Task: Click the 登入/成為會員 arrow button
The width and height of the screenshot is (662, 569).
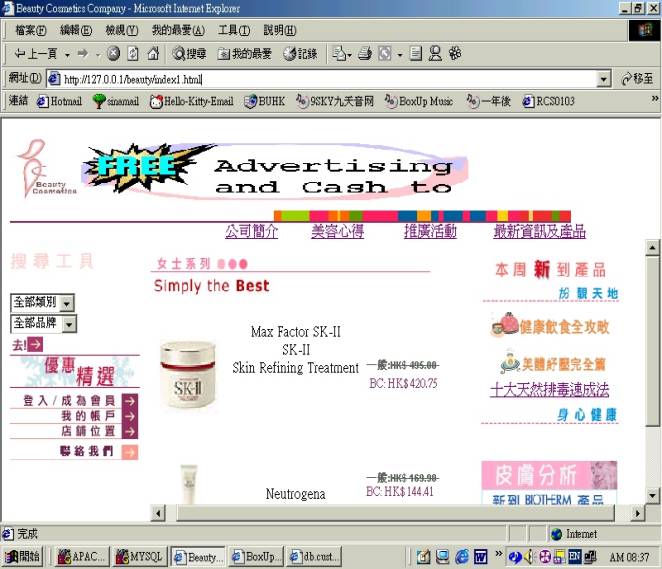Action: [x=130, y=401]
